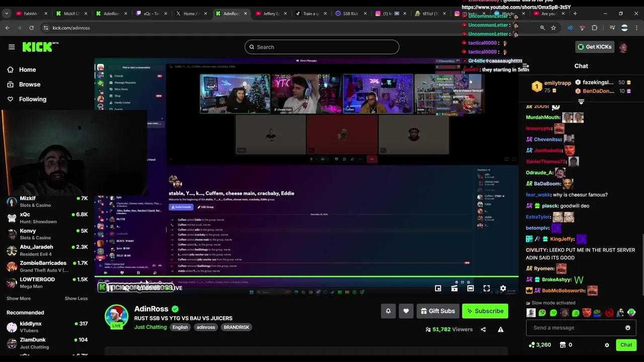Unmute the stream volume icon
644x362 pixels.
(125, 288)
